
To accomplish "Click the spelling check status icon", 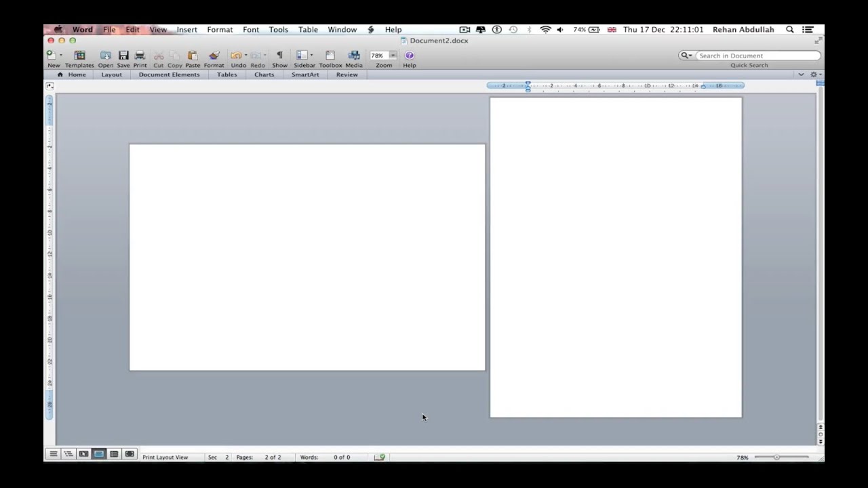I will (380, 457).
